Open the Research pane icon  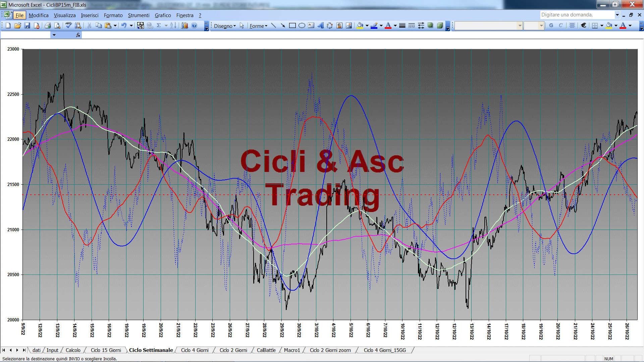coord(78,25)
